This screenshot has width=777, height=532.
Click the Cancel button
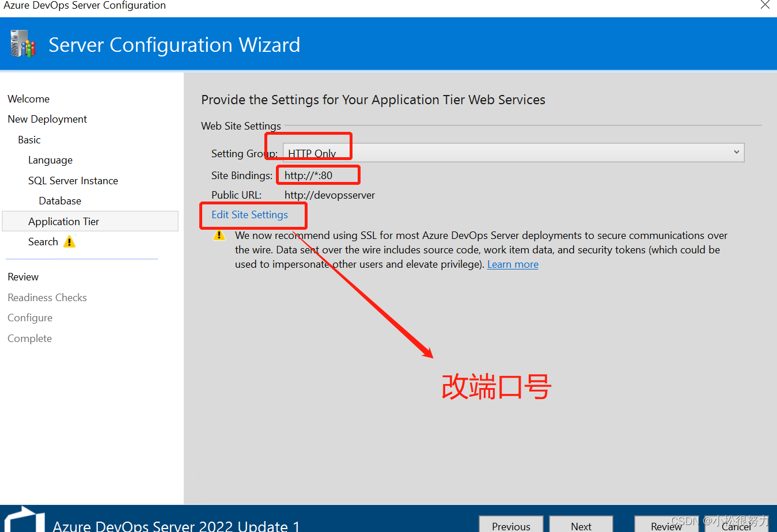(737, 525)
